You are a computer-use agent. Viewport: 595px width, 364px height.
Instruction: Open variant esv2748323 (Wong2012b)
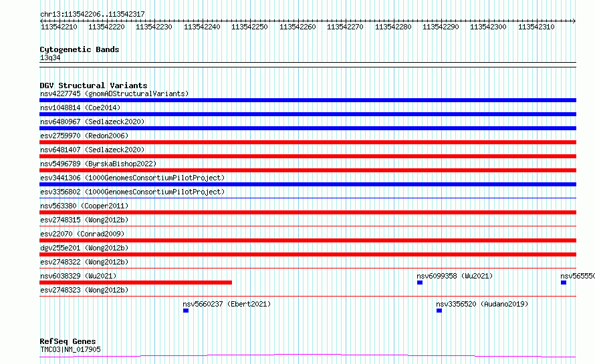point(84,290)
